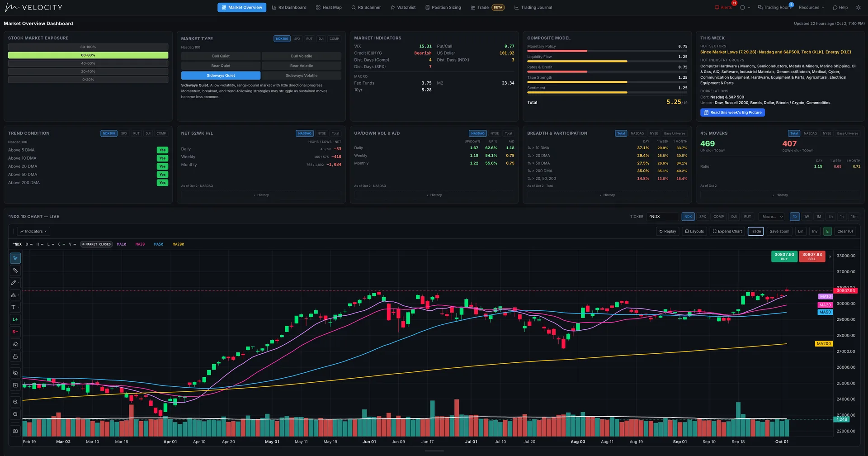Viewport: 868px width, 456px height.
Task: Dismiss the buy/sell price widget
Action: point(830,256)
